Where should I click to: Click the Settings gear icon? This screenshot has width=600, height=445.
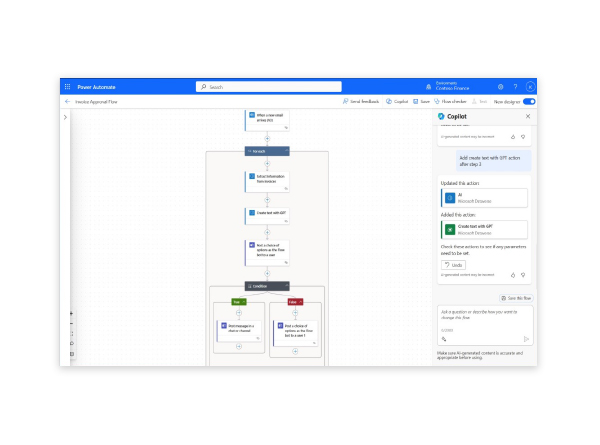pos(501,87)
